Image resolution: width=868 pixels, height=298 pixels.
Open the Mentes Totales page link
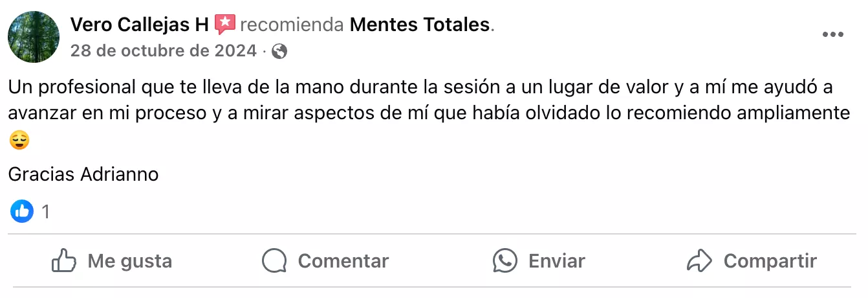pos(420,25)
